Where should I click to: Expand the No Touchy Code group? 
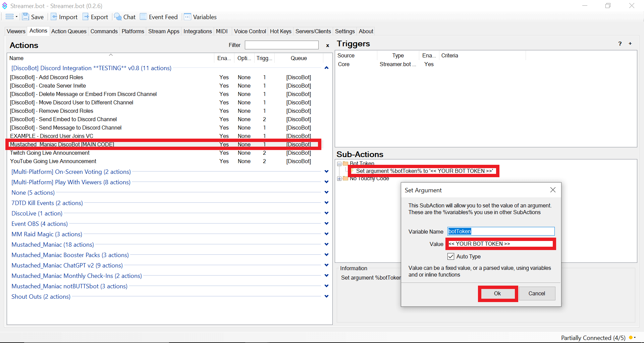[x=339, y=179]
